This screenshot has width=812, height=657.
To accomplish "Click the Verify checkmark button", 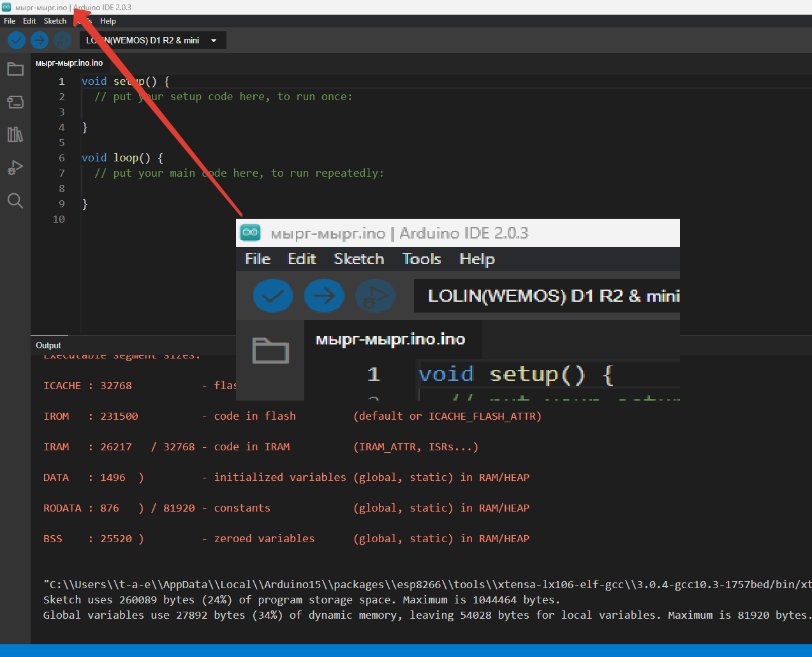I will (17, 40).
